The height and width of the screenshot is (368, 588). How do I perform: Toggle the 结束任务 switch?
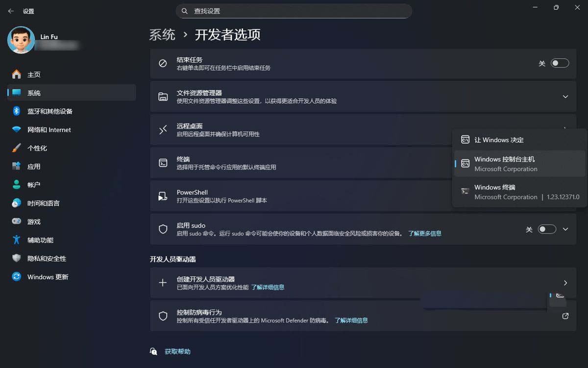pyautogui.click(x=560, y=63)
